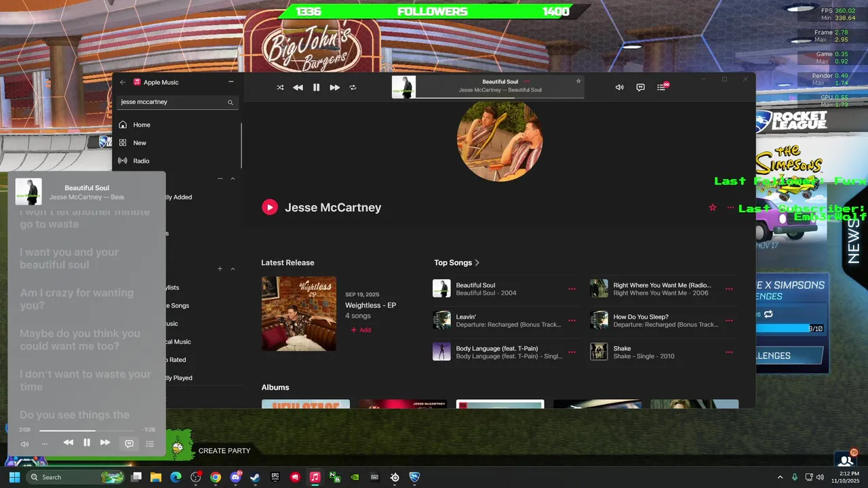Favorite artist Jesse McCartney with red star
This screenshot has width=868, height=488.
point(712,207)
